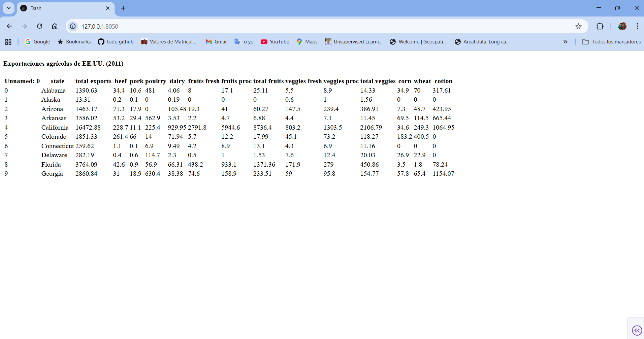Select the Georgia state cell
The image size is (644, 339).
52,174
